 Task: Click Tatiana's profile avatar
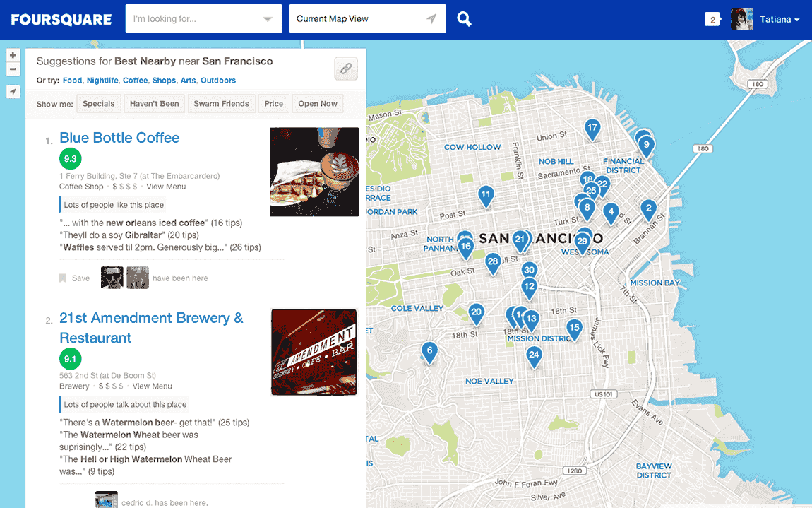point(741,19)
